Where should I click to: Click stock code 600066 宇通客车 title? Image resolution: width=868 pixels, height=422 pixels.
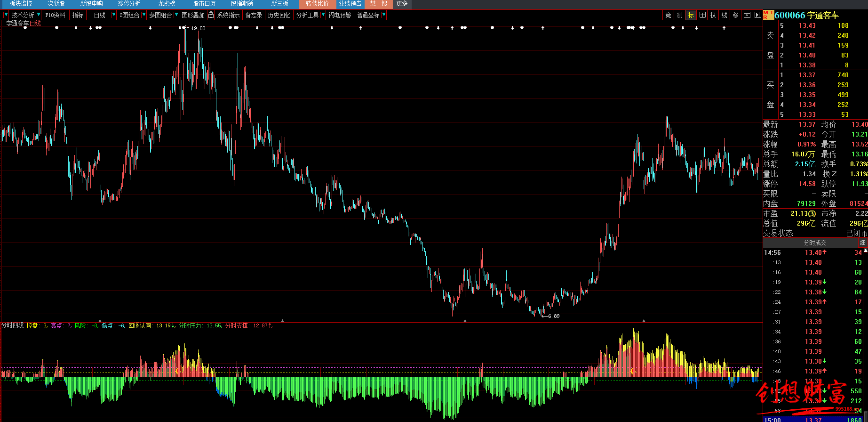tap(806, 15)
